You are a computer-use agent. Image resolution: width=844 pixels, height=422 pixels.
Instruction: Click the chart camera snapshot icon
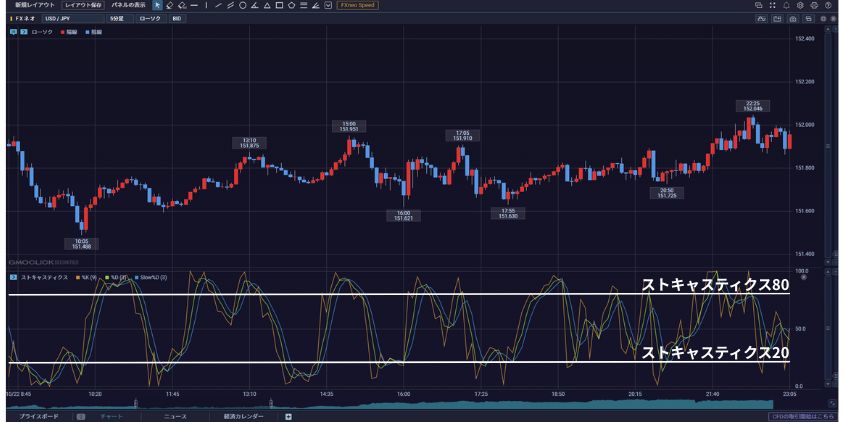[x=793, y=18]
